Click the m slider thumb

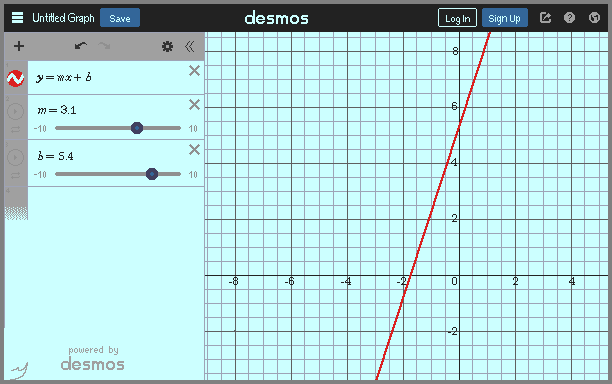coord(137,128)
